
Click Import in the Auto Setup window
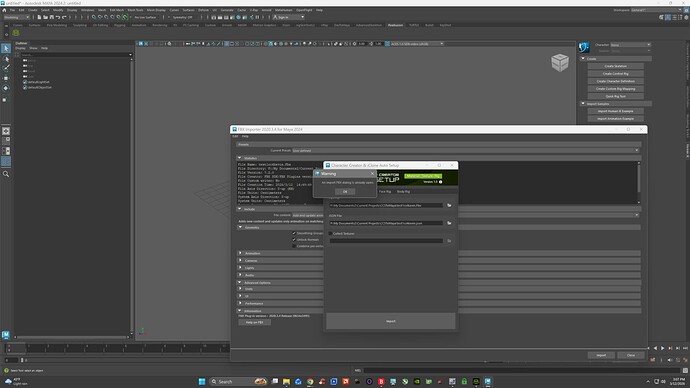tap(390, 321)
